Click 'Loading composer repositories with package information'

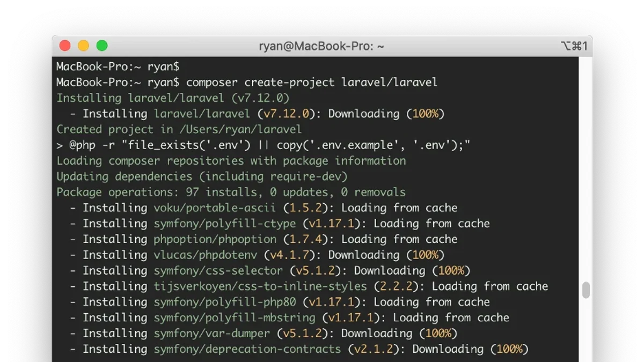click(x=231, y=161)
